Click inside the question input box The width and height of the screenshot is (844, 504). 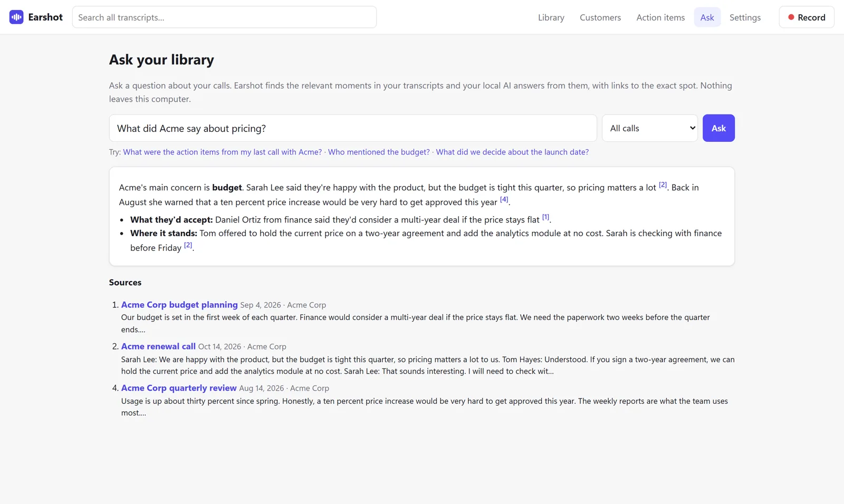coord(353,128)
